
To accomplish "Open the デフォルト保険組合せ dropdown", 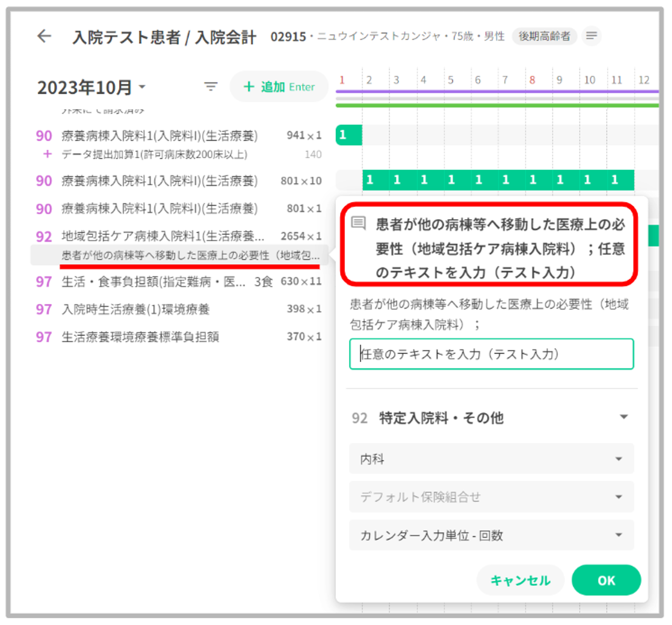I will [x=491, y=497].
